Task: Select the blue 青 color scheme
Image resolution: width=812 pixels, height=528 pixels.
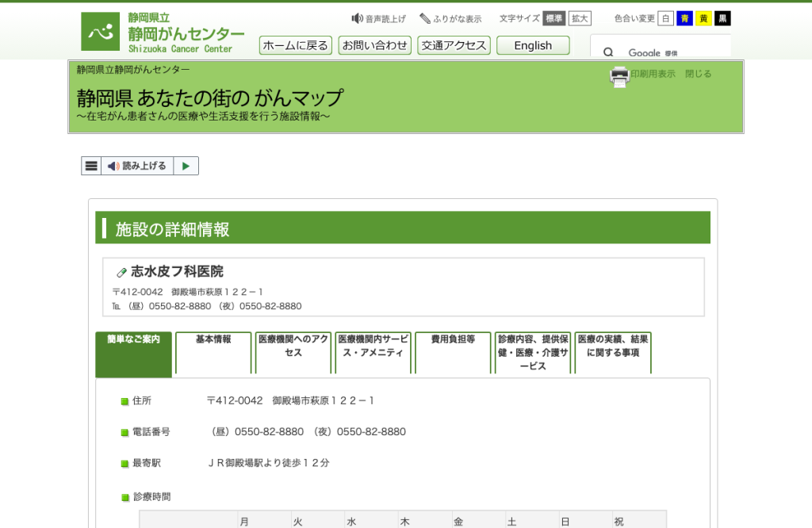Action: [684, 19]
